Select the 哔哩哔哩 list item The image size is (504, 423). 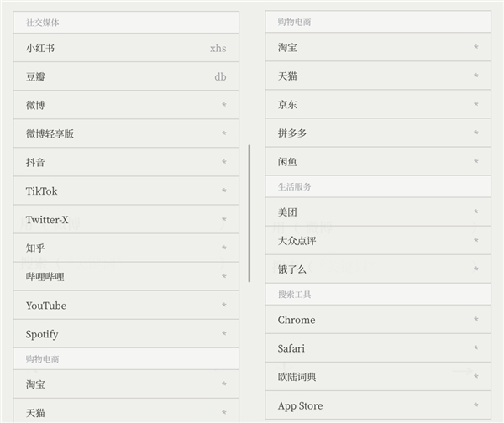click(x=45, y=277)
